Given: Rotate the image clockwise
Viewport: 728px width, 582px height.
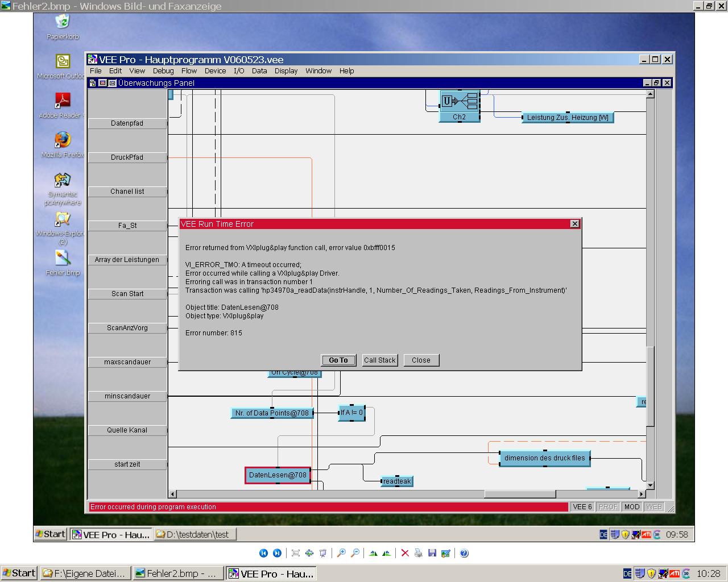Looking at the screenshot, I should click(373, 553).
